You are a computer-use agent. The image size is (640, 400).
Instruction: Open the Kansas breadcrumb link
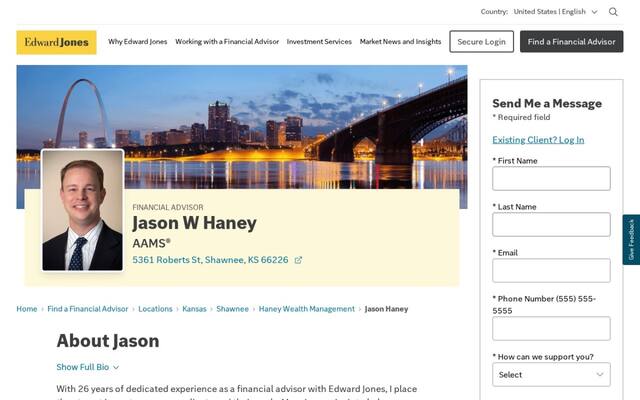[194, 309]
